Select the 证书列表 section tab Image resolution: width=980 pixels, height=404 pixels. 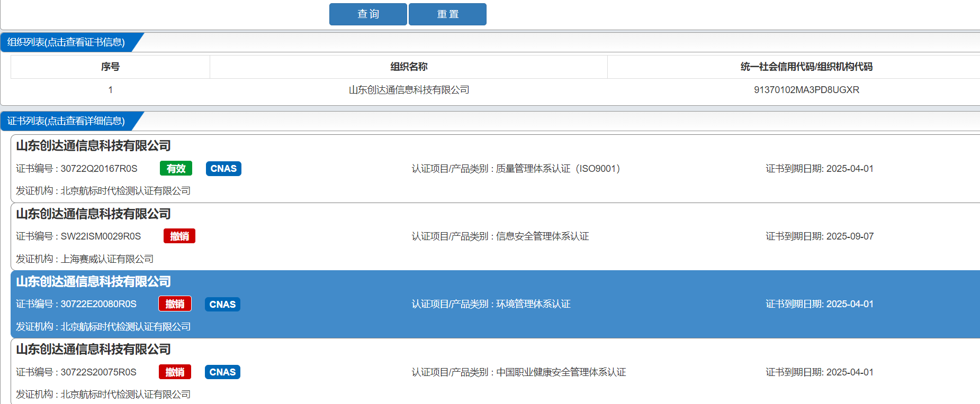point(66,121)
